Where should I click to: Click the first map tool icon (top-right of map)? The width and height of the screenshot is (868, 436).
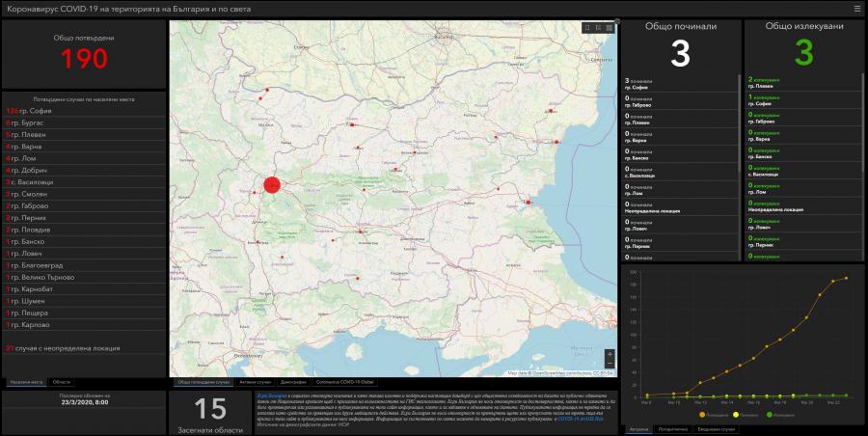click(587, 28)
